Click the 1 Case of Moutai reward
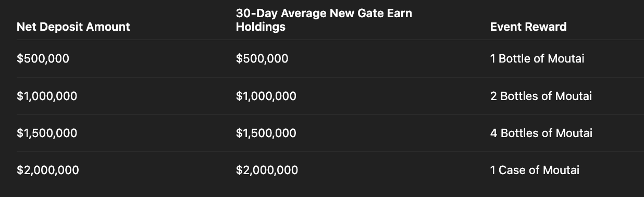The image size is (644, 197). click(x=535, y=170)
